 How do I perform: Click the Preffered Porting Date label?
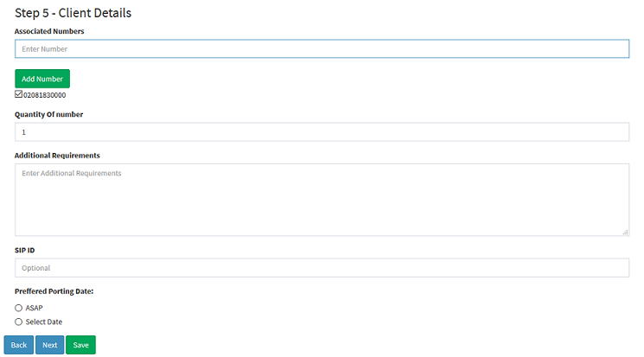tap(54, 291)
